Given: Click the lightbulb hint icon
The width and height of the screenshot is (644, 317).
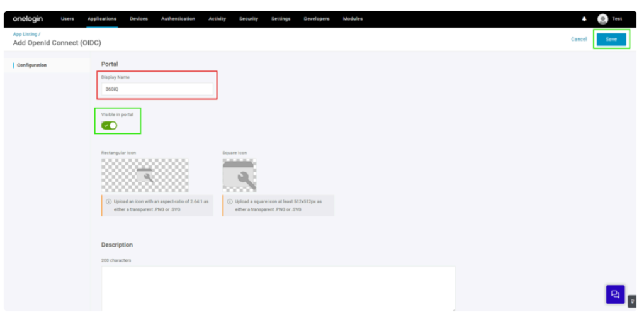Looking at the screenshot, I should (x=632, y=300).
